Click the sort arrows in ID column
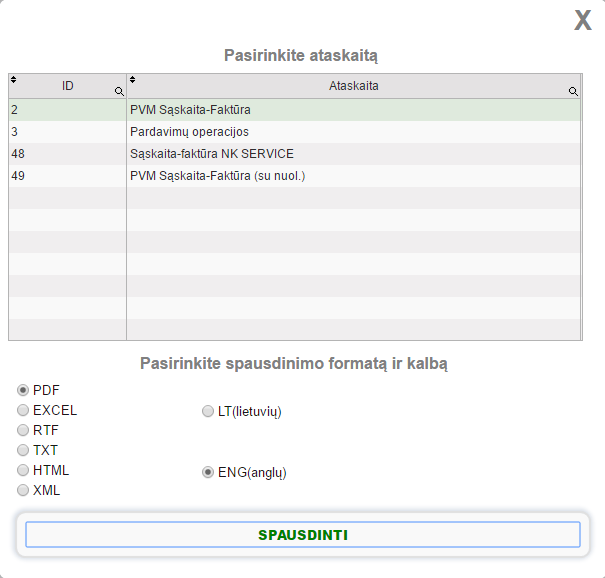The width and height of the screenshot is (605, 578). pos(14,79)
